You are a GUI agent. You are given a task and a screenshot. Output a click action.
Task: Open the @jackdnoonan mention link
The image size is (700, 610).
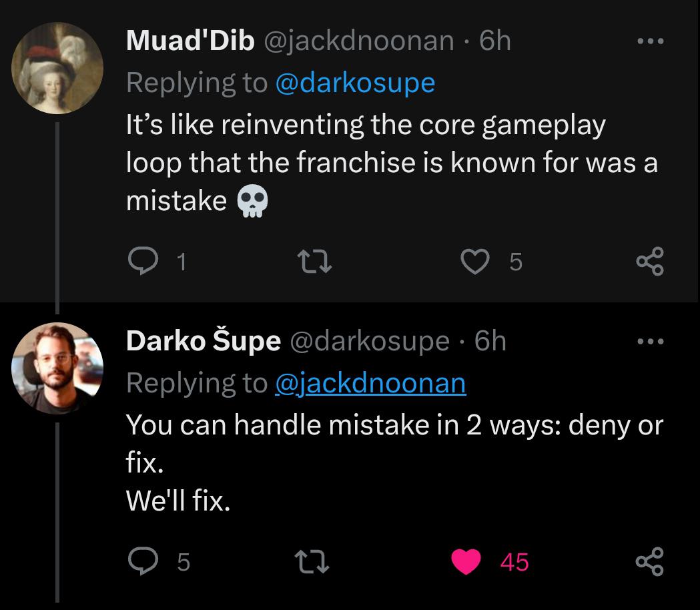[370, 383]
